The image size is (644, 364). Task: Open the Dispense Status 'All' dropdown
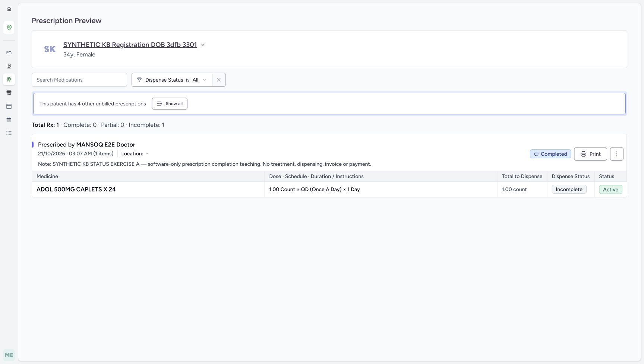(x=199, y=80)
